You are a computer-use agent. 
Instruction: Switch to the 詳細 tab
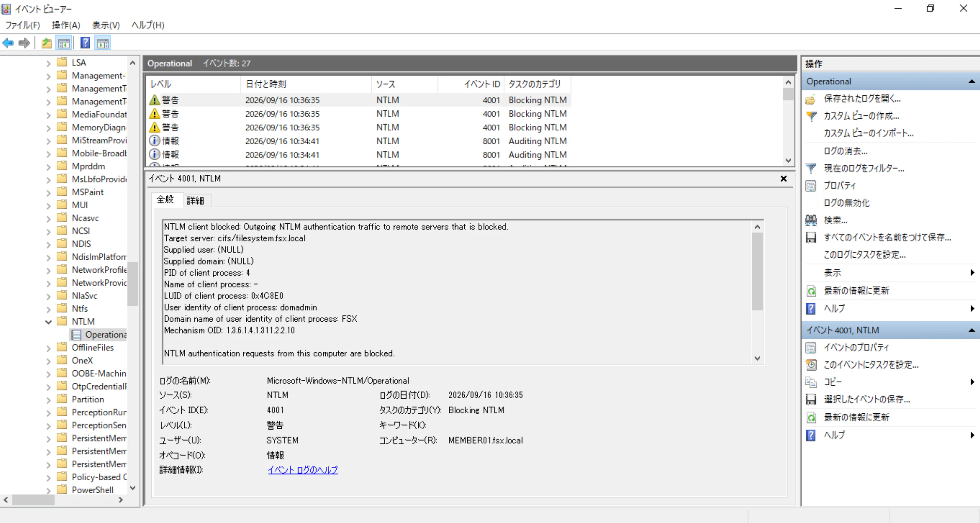point(195,201)
